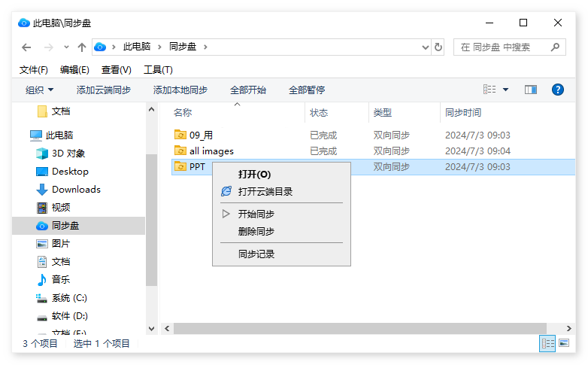The width and height of the screenshot is (588, 365).
Task: Refresh the current folder
Action: (438, 47)
